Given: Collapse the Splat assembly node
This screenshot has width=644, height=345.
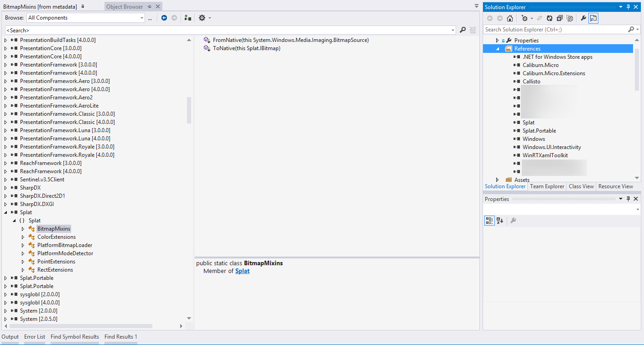Looking at the screenshot, I should 6,212.
